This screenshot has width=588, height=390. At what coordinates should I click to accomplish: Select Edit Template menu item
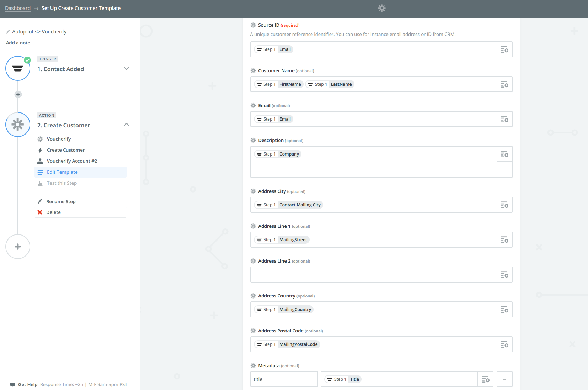(x=80, y=172)
